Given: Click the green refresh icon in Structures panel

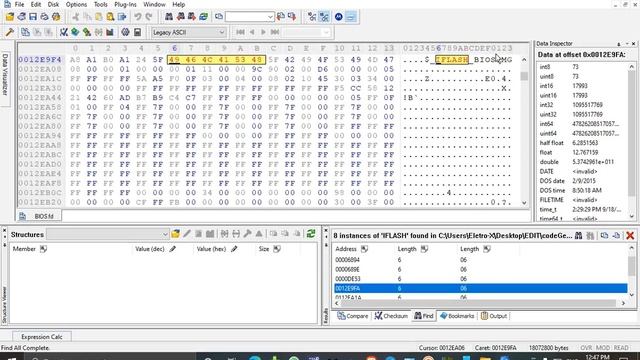Looking at the screenshot, I should click(x=311, y=234).
